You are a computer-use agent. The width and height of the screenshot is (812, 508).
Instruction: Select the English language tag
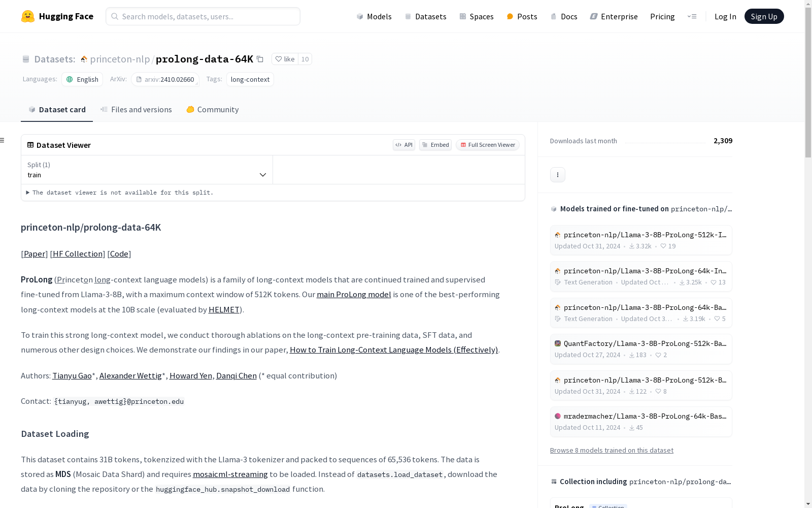(x=82, y=79)
